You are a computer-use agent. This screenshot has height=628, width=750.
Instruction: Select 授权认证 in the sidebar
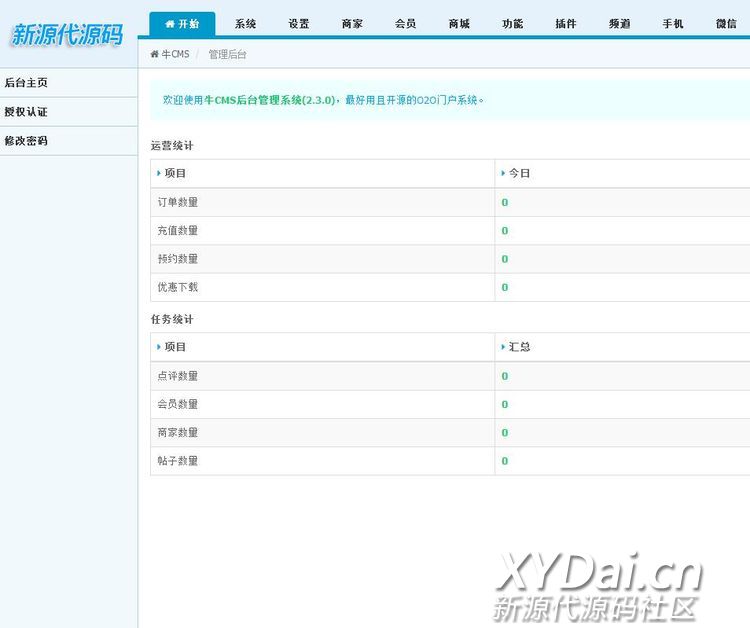(26, 112)
